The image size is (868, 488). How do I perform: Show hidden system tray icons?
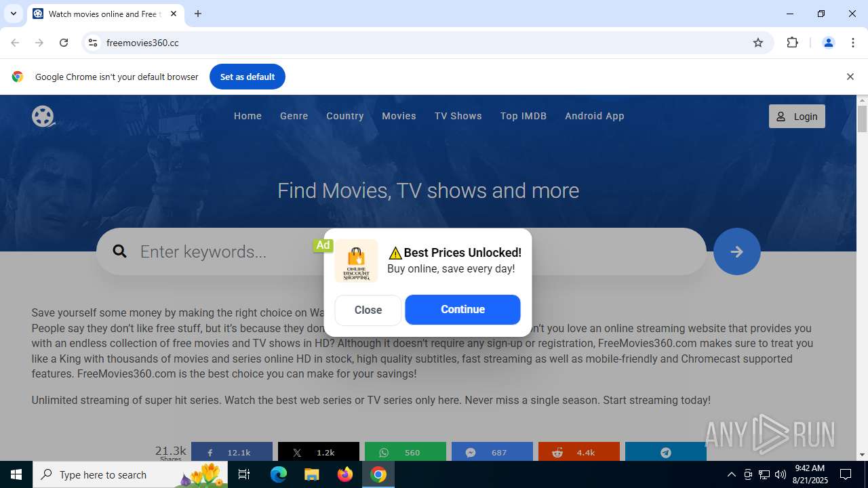(731, 474)
